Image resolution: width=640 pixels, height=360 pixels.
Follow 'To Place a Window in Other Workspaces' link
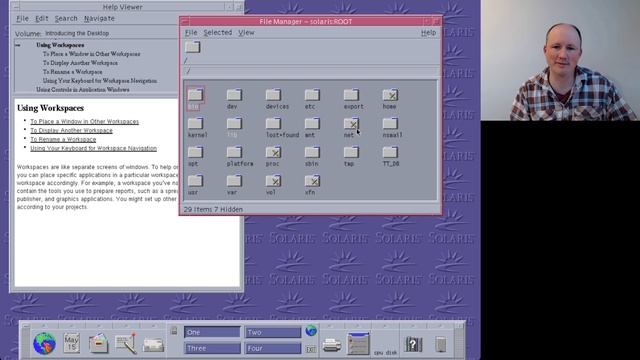coord(84,122)
